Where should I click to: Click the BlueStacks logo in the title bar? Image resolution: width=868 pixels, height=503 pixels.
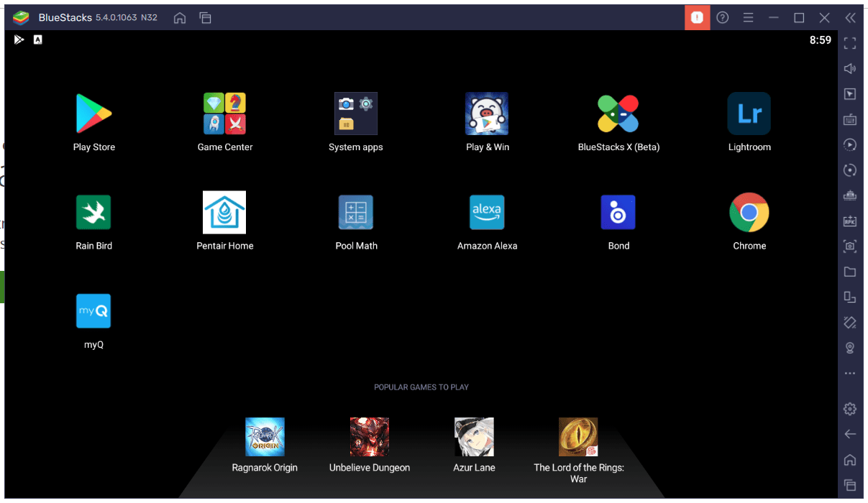(x=21, y=17)
